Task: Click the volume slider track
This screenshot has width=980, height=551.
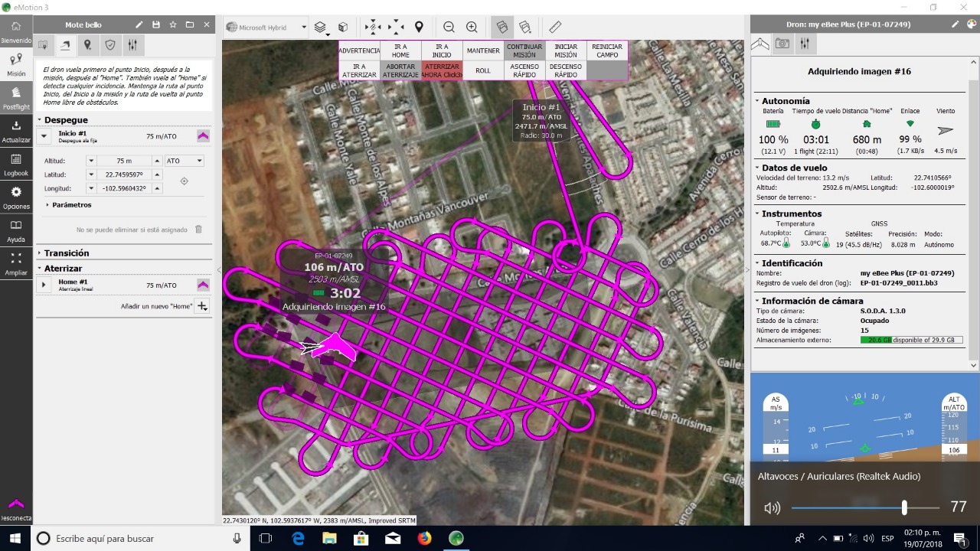Action: point(865,507)
